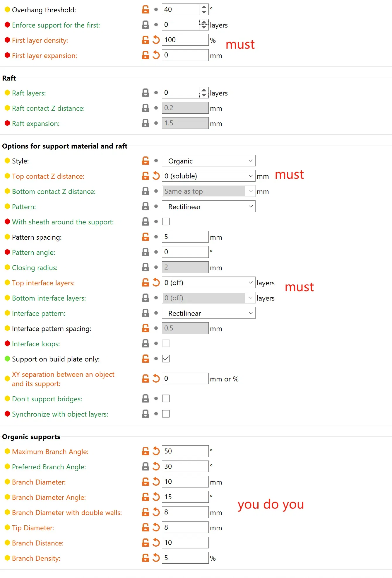
Task: Increase the Overhang threshold with up arrow
Action: coord(204,7)
